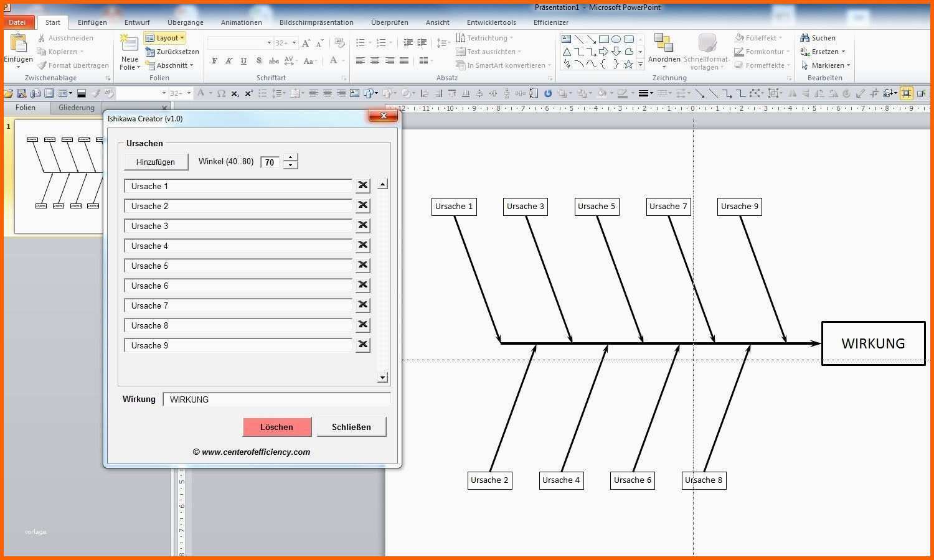Click the Einfügen paste clipboard icon
Screen dimensions: 934x560
pos(18,42)
